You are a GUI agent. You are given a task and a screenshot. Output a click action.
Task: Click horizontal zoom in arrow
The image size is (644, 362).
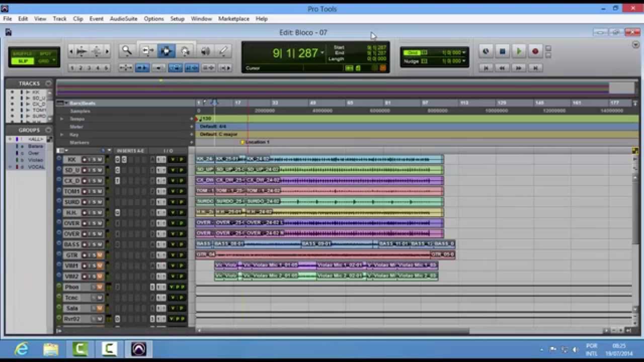point(106,51)
